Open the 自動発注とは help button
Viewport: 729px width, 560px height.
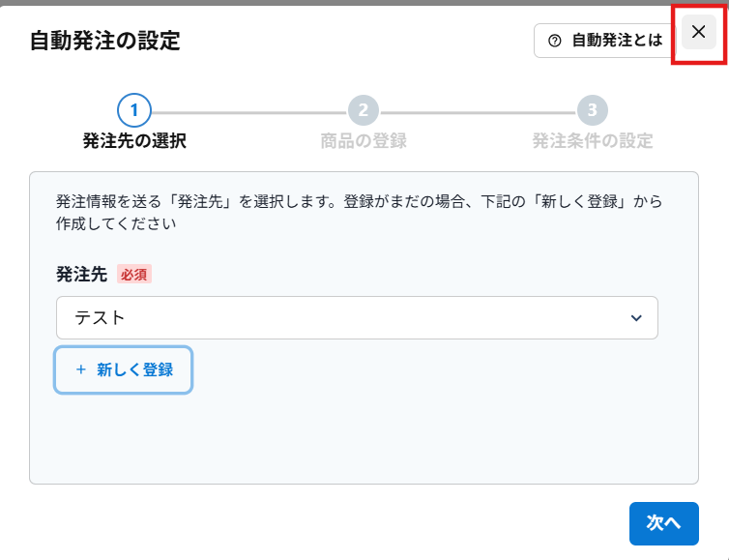click(603, 41)
